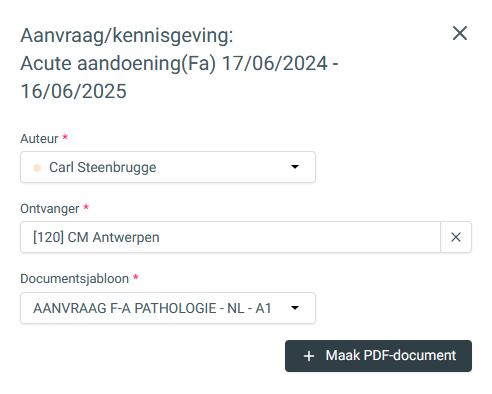The height and width of the screenshot is (394, 492).
Task: Click the Acute aandoening(Fa) date range heading
Action: coord(179,77)
